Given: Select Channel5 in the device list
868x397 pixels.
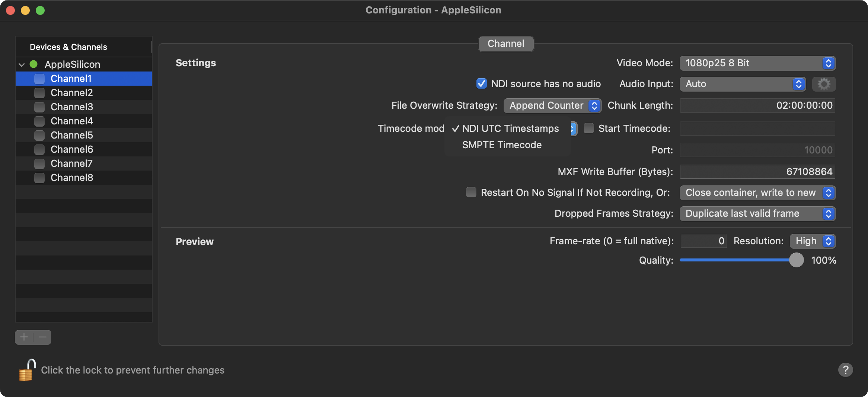Looking at the screenshot, I should tap(84, 135).
